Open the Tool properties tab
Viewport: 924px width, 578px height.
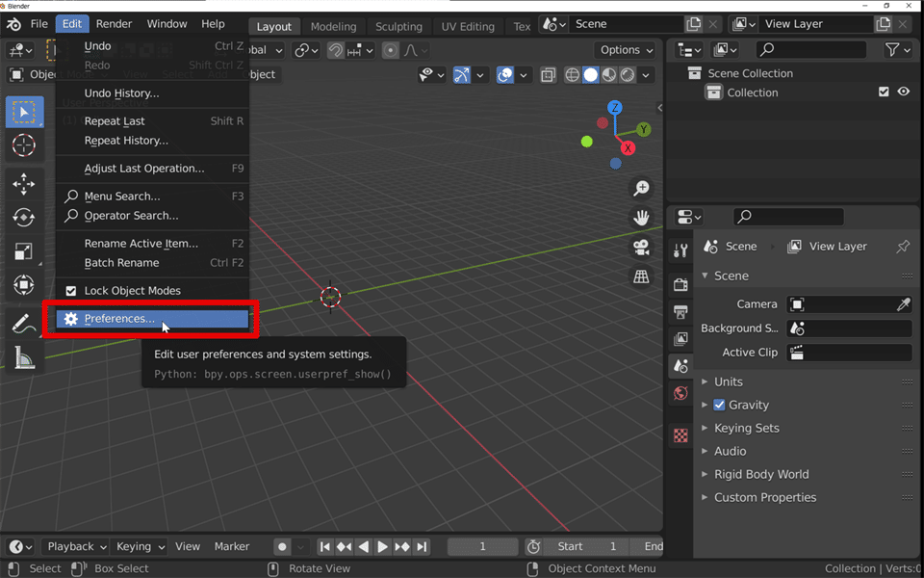click(x=680, y=250)
